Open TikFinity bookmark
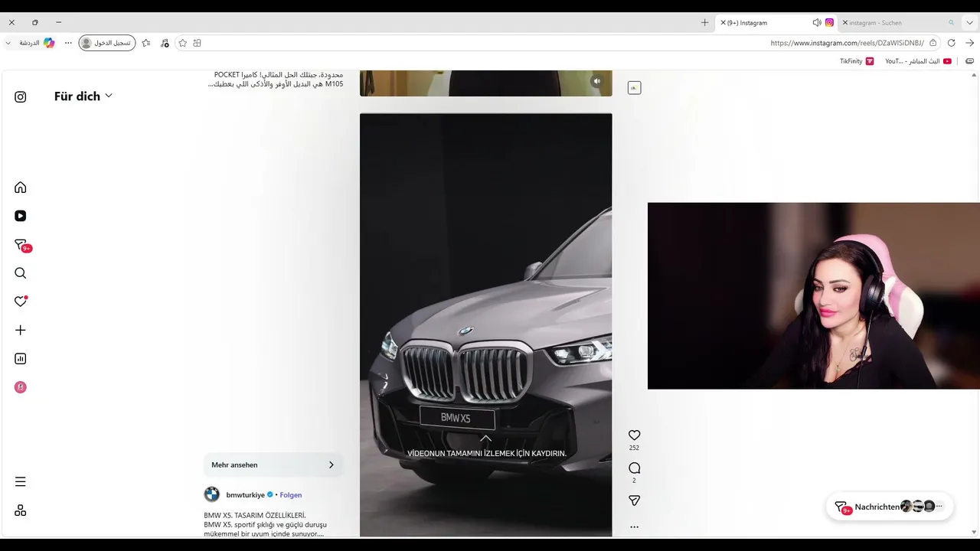This screenshot has height=551, width=980. click(x=857, y=61)
